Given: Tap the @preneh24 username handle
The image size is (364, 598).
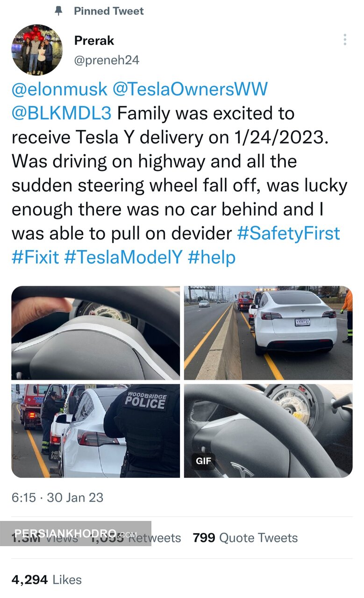Looking at the screenshot, I should pos(107,60).
